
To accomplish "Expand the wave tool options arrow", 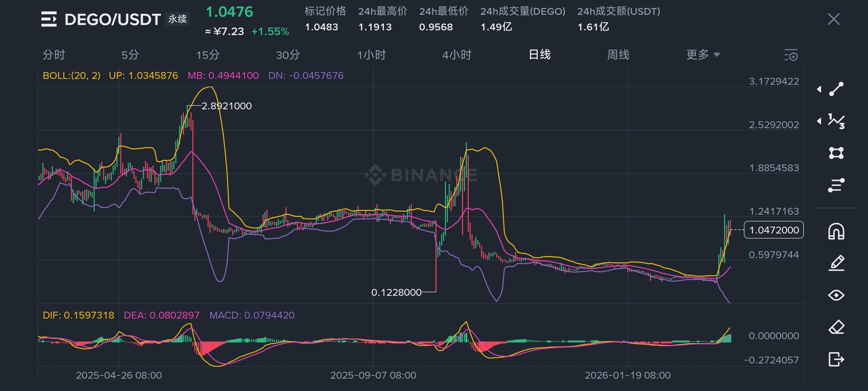I will click(x=819, y=121).
